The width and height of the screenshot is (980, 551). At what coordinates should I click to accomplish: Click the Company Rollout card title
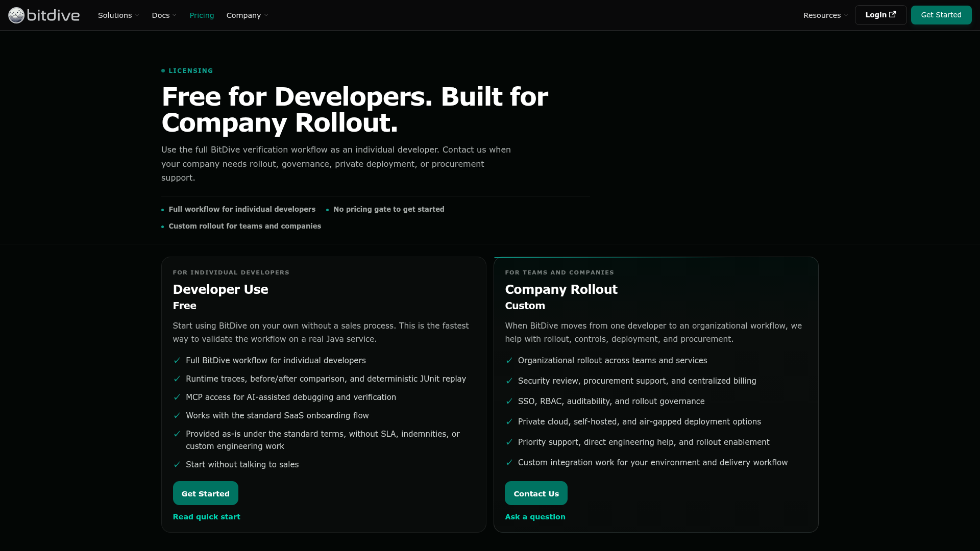tap(561, 289)
